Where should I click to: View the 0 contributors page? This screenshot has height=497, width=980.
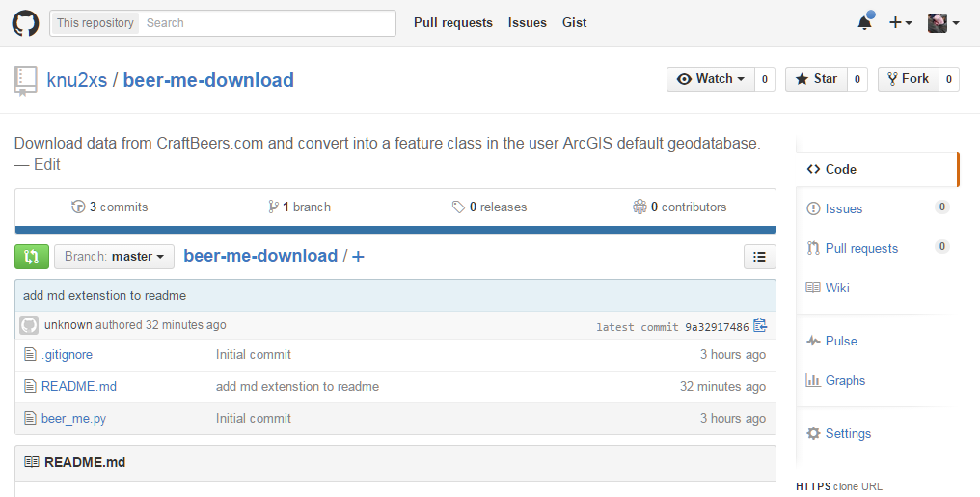pos(679,207)
